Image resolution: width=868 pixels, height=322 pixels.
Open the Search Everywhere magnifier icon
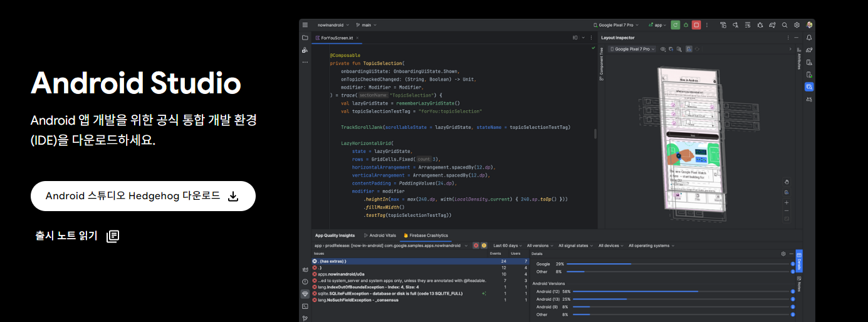point(784,25)
